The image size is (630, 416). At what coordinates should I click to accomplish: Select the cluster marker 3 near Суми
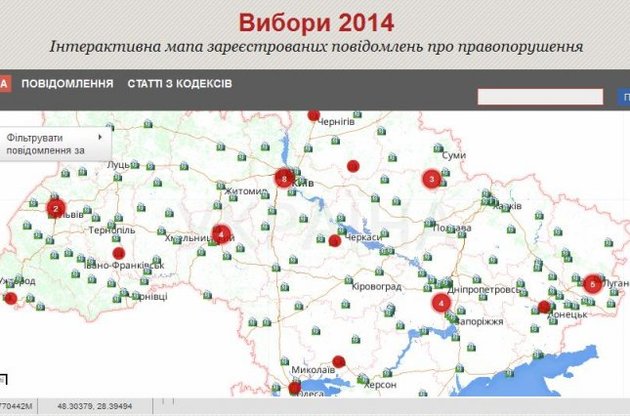point(431,180)
